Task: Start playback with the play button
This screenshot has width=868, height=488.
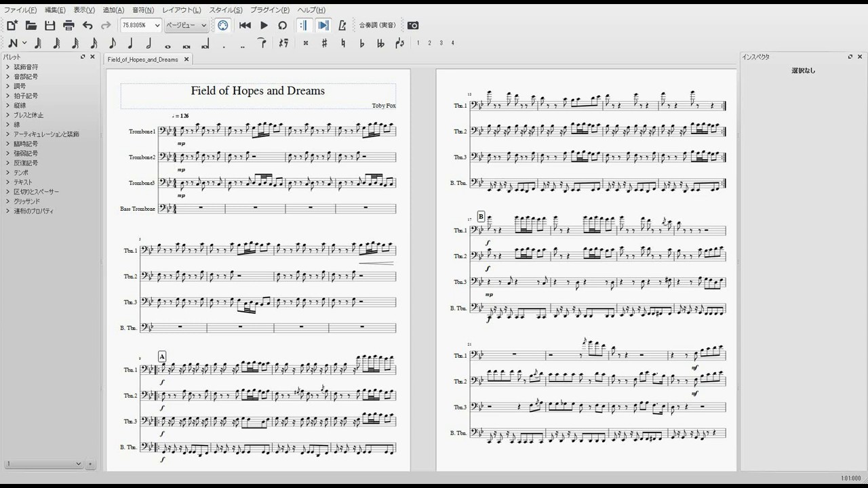Action: pyautogui.click(x=264, y=26)
